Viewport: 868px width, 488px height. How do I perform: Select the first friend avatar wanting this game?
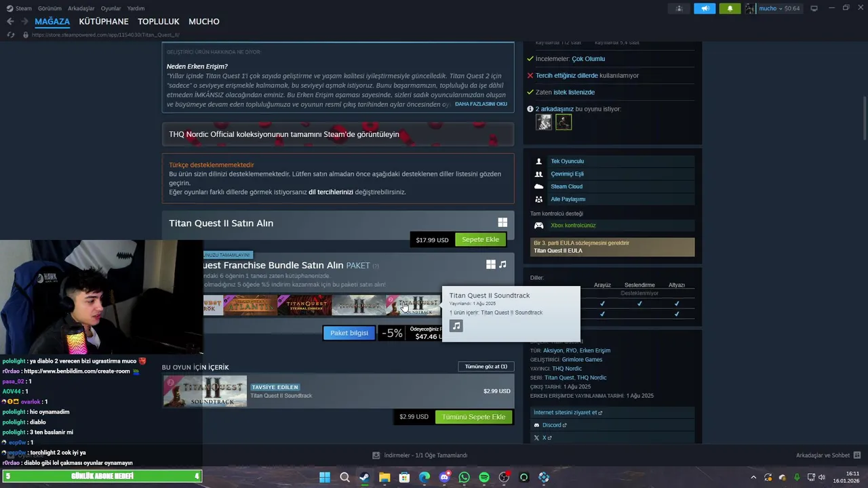544,122
